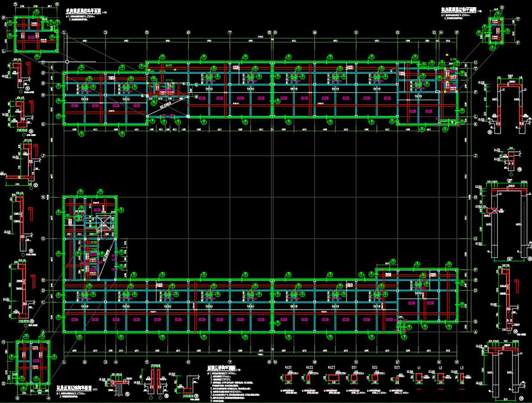Click the crossed stairwell box in left wing

103,223
